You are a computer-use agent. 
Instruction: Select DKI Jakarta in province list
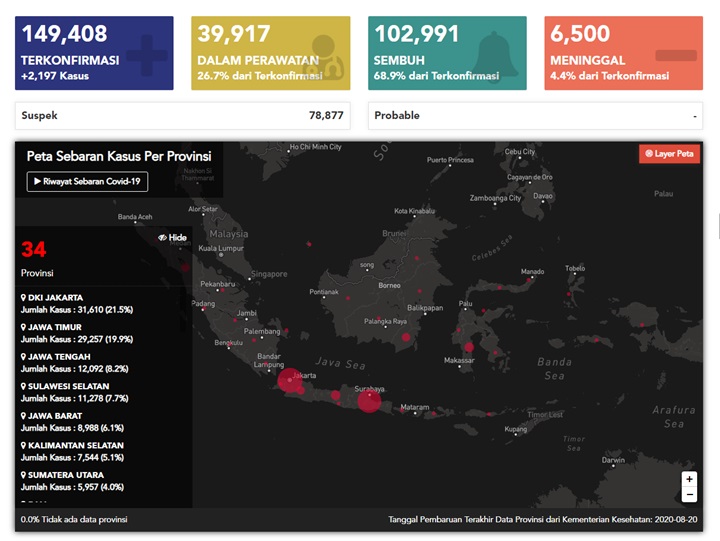[x=55, y=298]
